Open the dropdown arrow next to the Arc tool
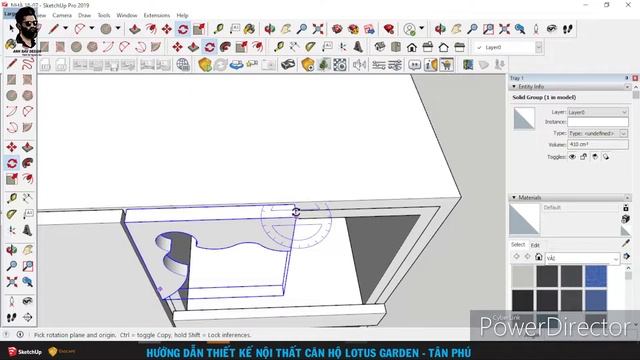 tap(92, 28)
